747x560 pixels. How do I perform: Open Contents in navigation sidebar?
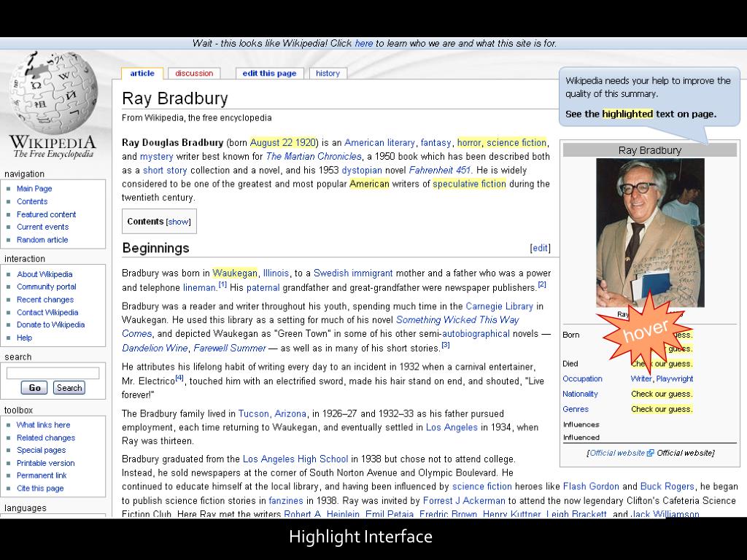[32, 201]
